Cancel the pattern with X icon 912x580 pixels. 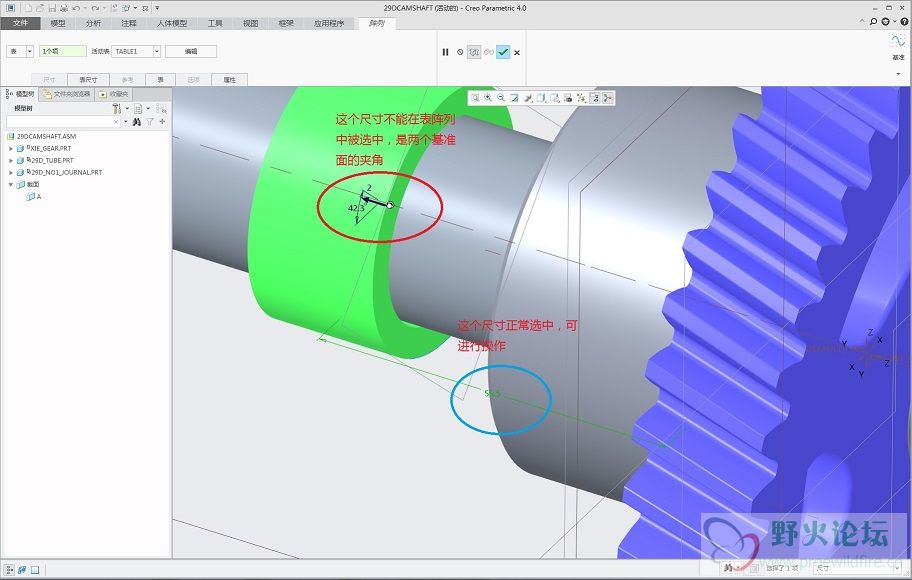pyautogui.click(x=517, y=52)
